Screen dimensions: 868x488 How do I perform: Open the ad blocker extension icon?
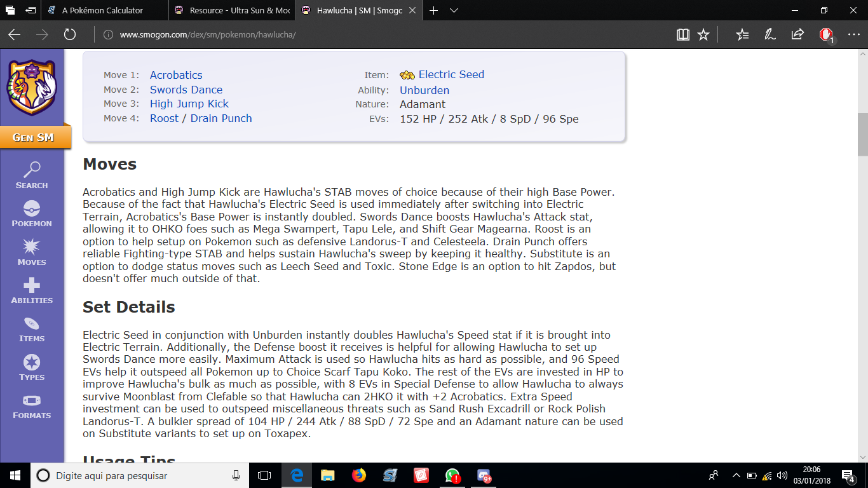(826, 34)
